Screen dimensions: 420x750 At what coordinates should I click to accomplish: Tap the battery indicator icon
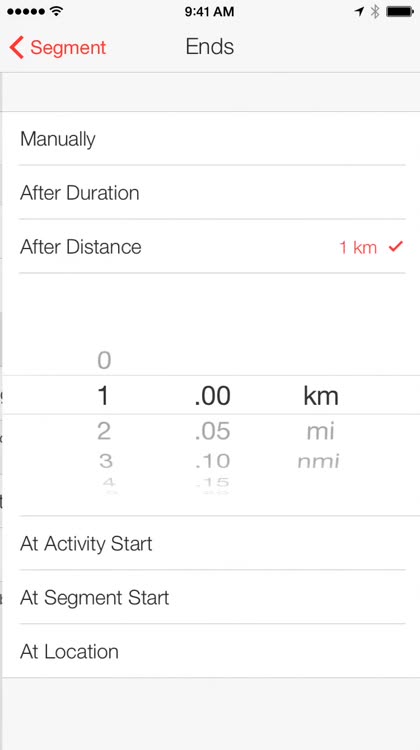400,11
